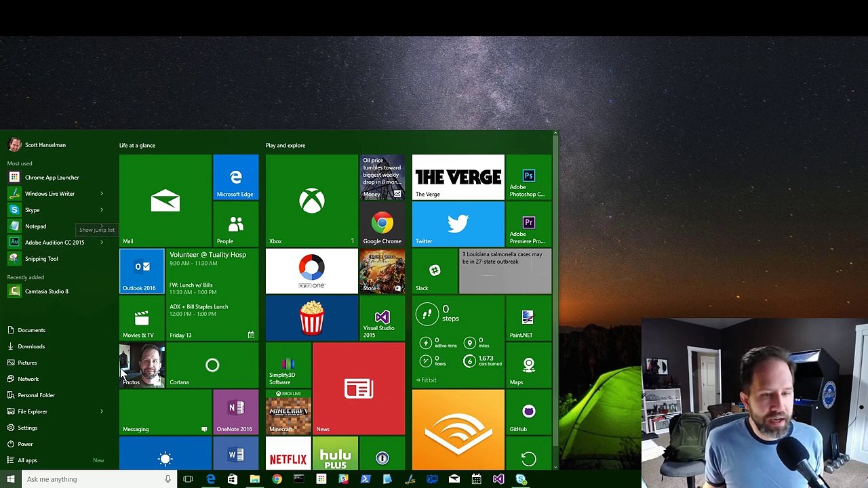Open the calendar tile showing Volunteer event

tap(212, 295)
